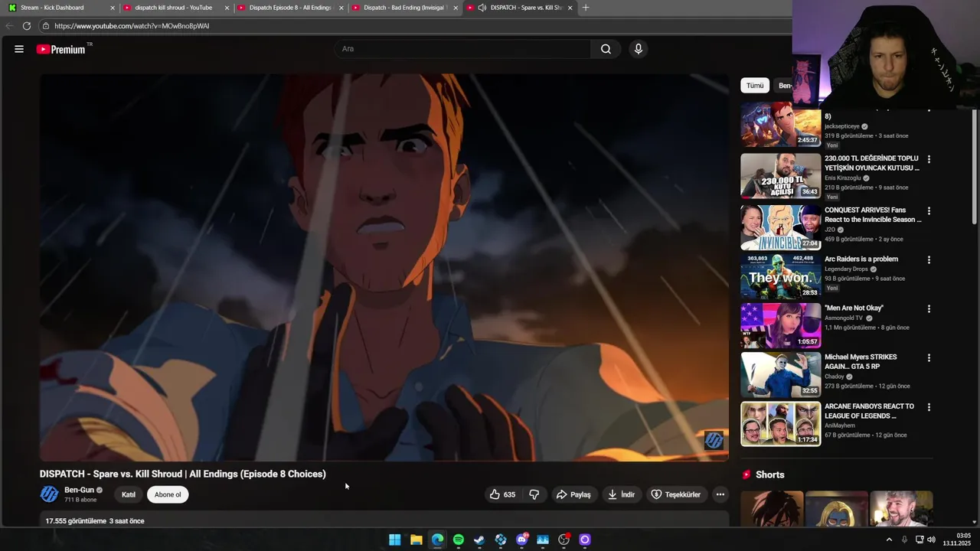
Task: Select the Tümü filter chip
Action: (755, 86)
